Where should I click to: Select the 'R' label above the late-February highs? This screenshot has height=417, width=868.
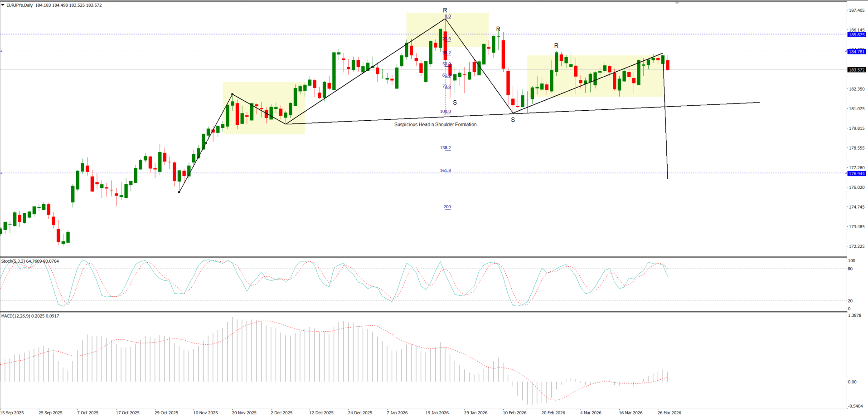556,46
